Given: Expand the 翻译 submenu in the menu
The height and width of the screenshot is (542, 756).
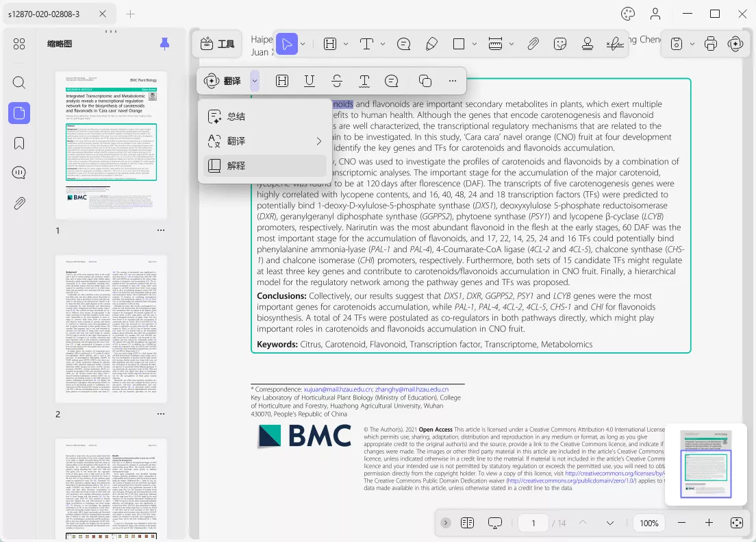Looking at the screenshot, I should click(318, 141).
